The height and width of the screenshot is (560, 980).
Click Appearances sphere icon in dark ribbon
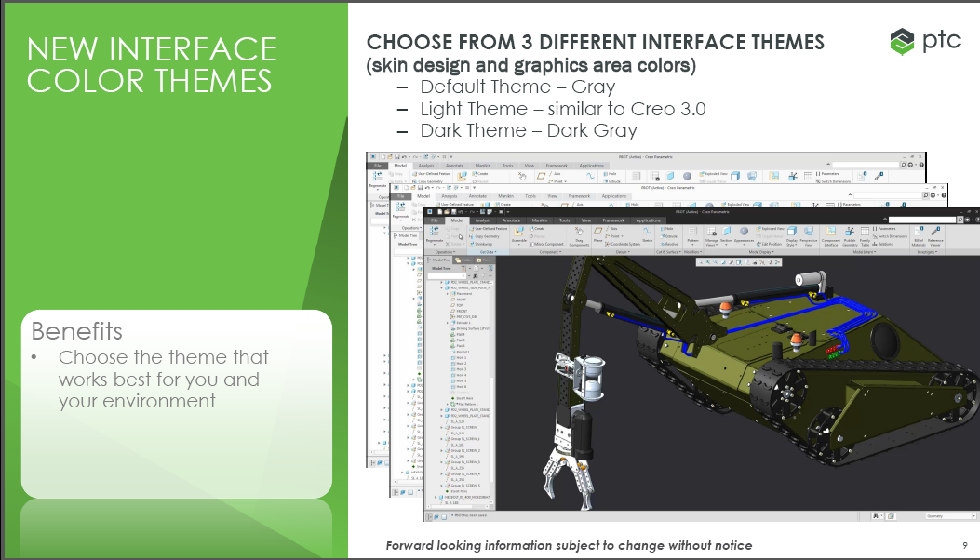[x=744, y=232]
